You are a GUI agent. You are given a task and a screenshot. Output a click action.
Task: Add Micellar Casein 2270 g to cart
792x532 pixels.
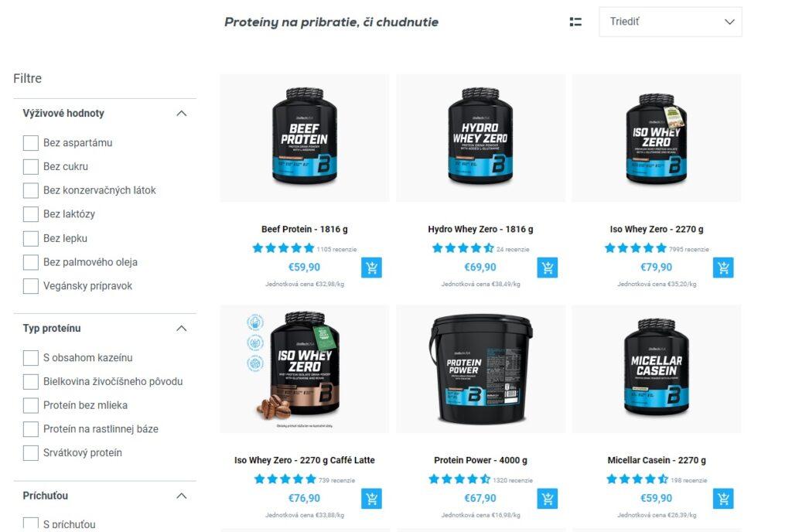coord(723,499)
